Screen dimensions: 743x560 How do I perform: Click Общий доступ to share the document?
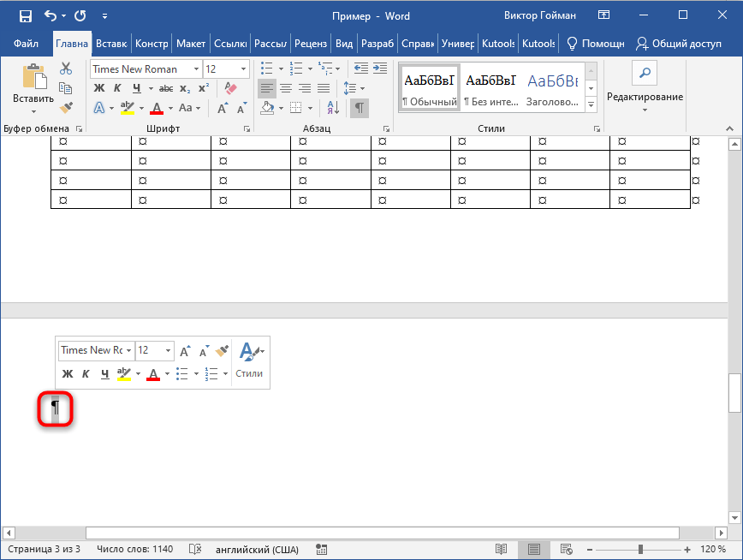tap(679, 44)
